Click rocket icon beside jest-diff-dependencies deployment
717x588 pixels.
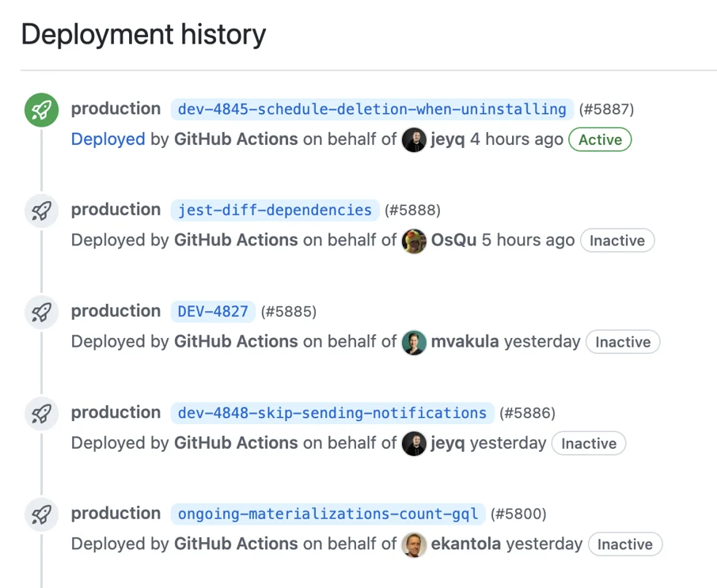click(x=41, y=211)
